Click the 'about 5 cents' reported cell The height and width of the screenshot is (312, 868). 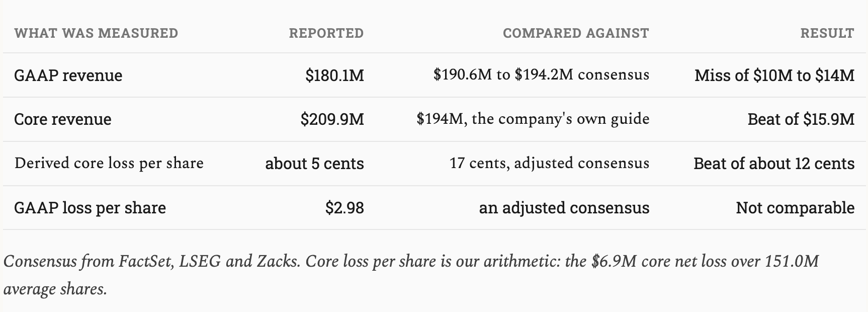[x=314, y=164]
